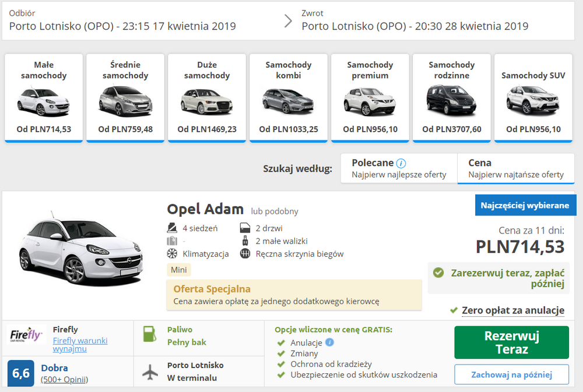Image resolution: width=583 pixels, height=392 pixels.
Task: Select the Samochody kombi category
Action: pyautogui.click(x=289, y=98)
